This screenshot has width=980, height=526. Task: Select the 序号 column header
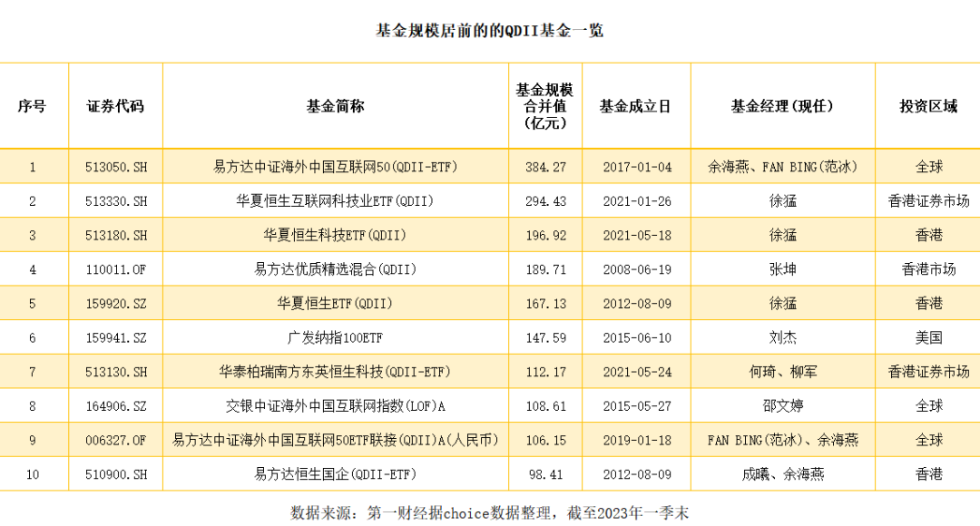pyautogui.click(x=32, y=106)
